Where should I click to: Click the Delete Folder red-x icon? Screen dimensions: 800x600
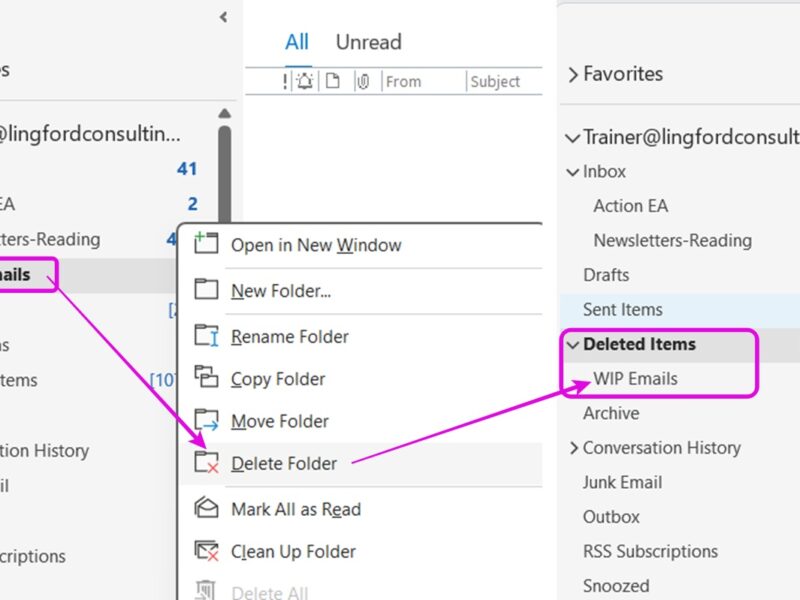206,463
